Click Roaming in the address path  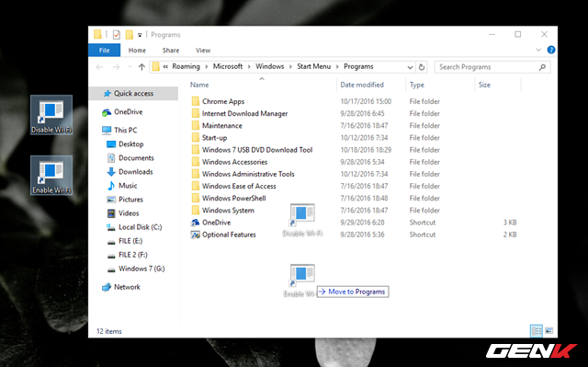186,66
